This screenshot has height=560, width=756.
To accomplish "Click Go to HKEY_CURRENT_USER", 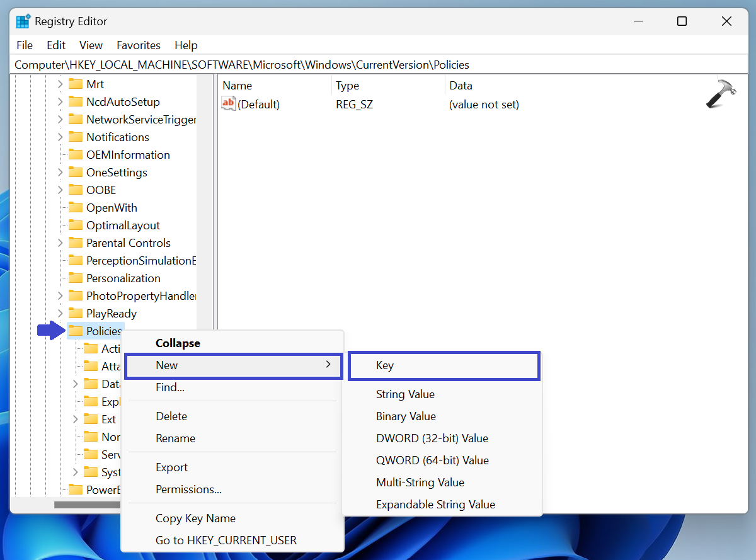I will coord(226,540).
